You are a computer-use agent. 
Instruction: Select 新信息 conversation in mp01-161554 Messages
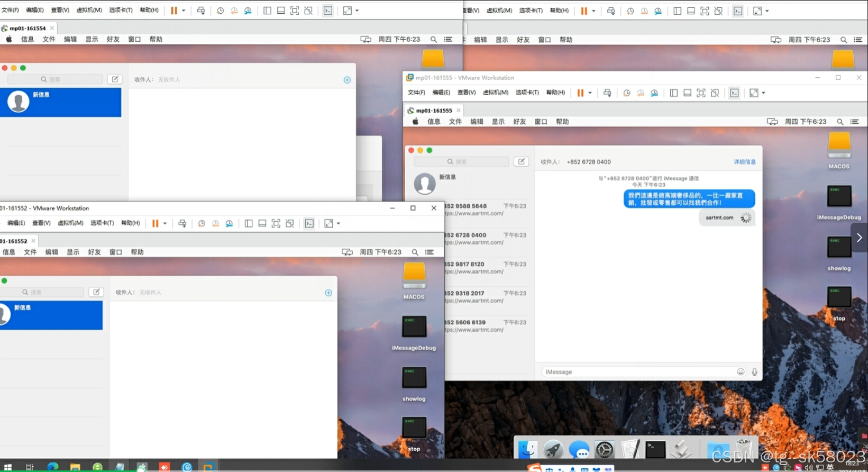pos(60,102)
